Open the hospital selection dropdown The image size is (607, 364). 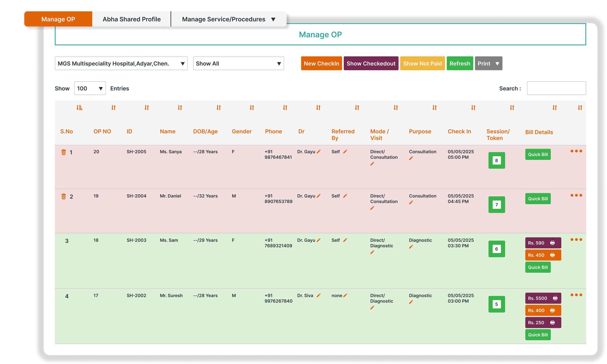coord(121,63)
